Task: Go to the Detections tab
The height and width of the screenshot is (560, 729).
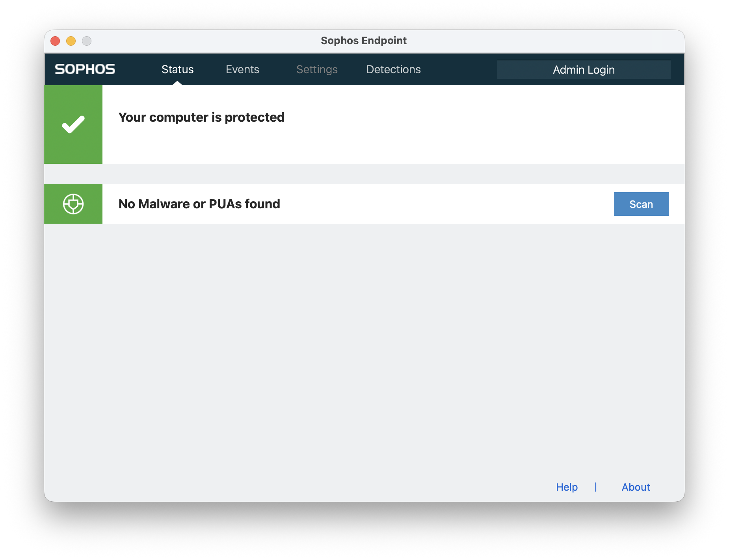Action: click(x=393, y=69)
